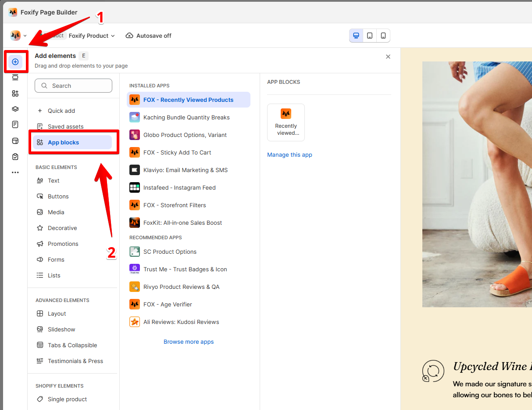Open the Layers stack icon in left rail
Viewport: 532px width, 410px height.
pos(15,109)
